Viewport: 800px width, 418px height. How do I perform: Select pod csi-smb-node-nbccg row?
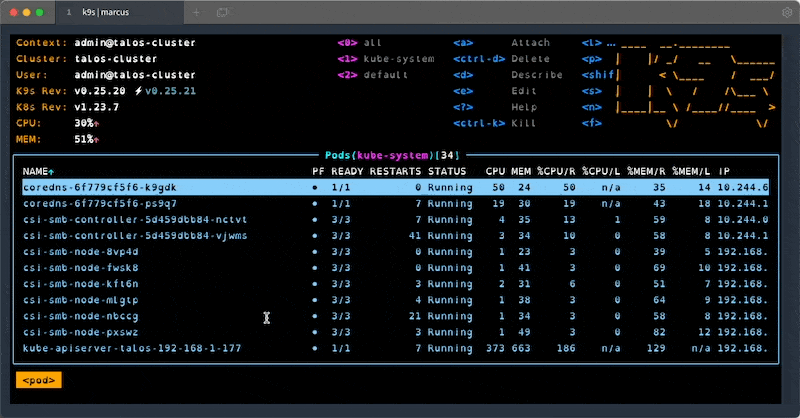click(x=395, y=316)
